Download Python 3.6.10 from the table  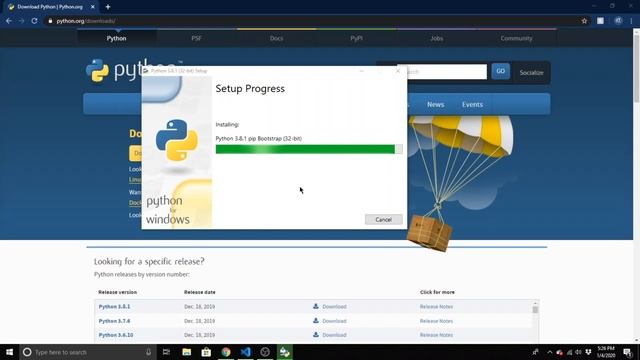[x=330, y=335]
